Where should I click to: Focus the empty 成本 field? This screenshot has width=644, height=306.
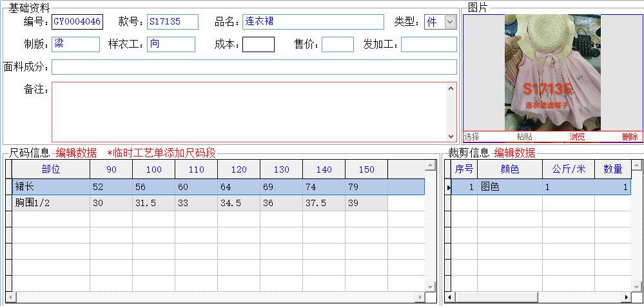[x=259, y=44]
